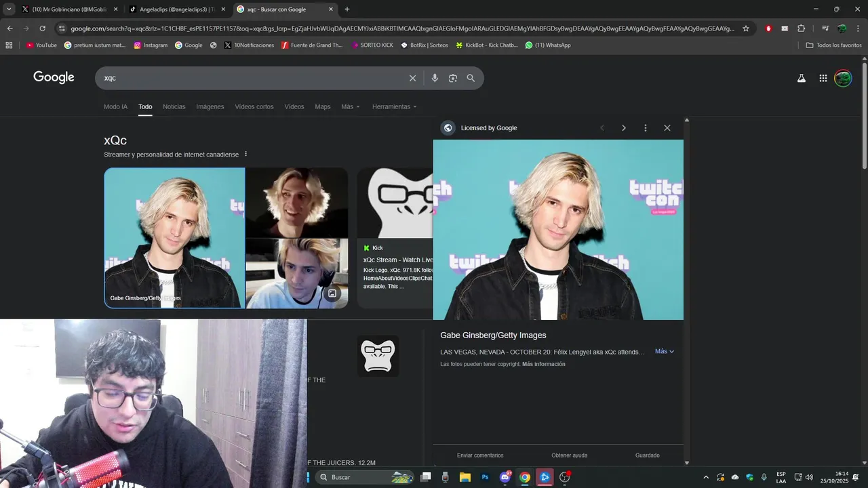868x488 pixels.
Task: Go back to the previous page
Action: pyautogui.click(x=9, y=28)
